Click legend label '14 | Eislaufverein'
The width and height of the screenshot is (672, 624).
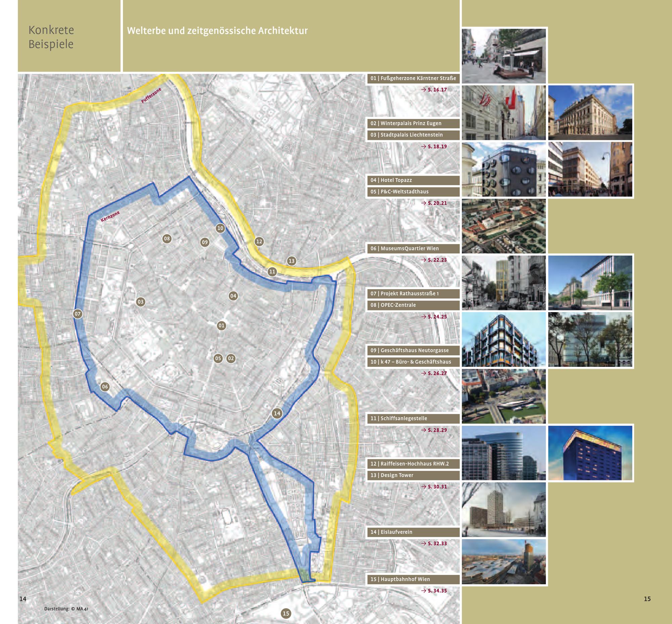point(413,532)
